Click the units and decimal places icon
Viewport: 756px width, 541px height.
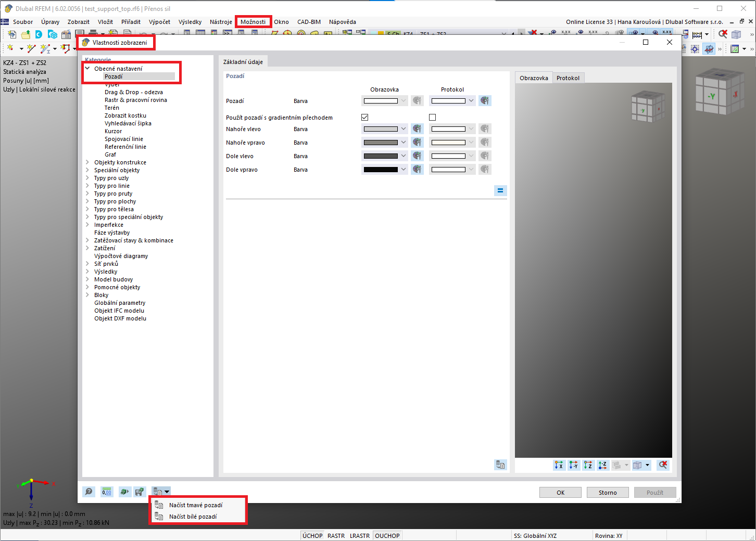tap(107, 492)
